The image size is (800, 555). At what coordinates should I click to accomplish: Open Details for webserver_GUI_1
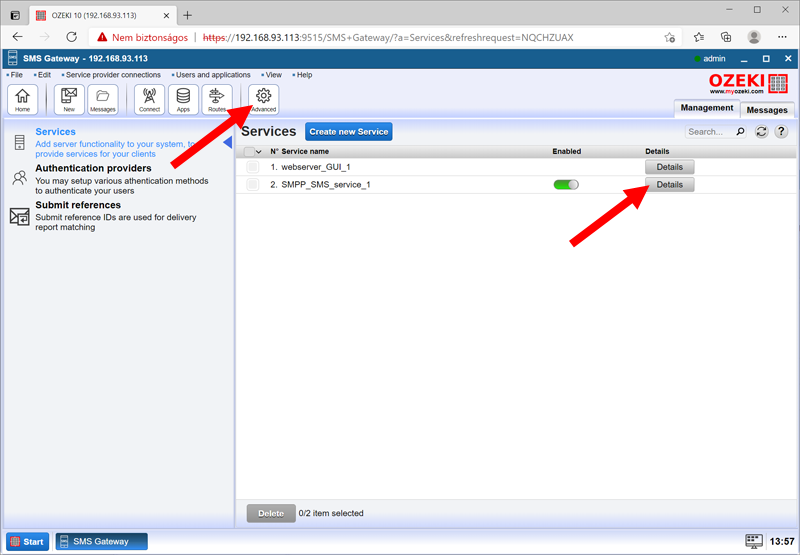tap(669, 167)
